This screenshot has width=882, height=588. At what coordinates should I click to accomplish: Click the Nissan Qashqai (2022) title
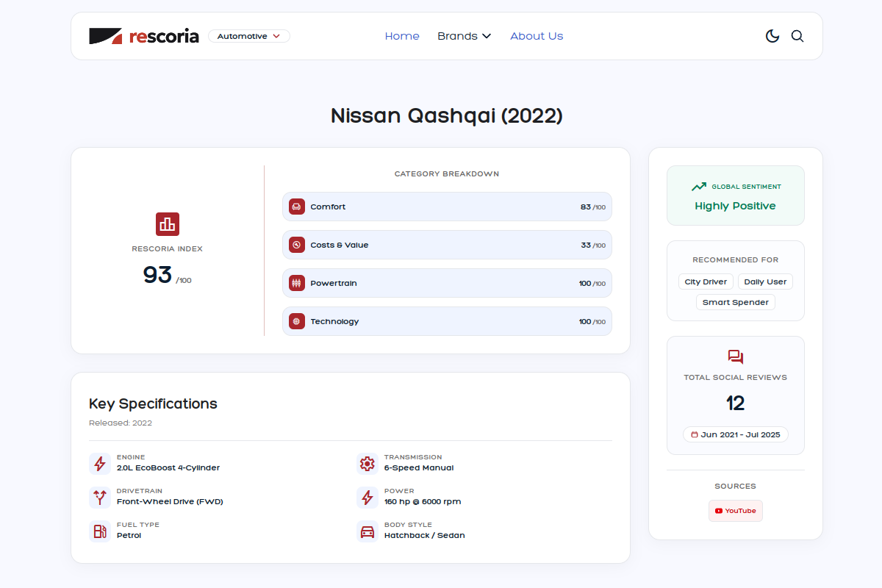point(447,116)
